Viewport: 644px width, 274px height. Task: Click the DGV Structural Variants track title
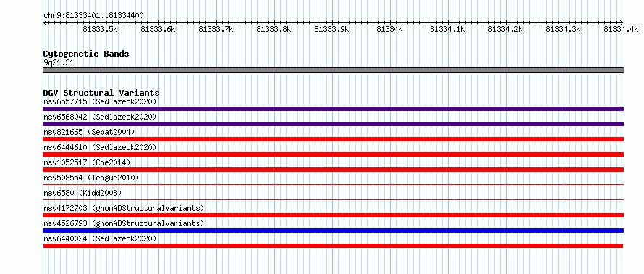click(x=101, y=93)
